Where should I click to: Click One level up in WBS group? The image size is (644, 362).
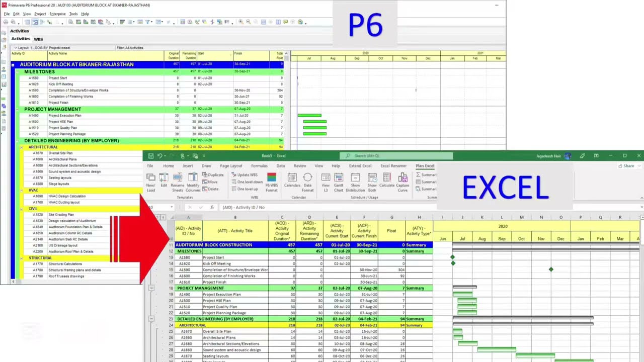(x=245, y=189)
